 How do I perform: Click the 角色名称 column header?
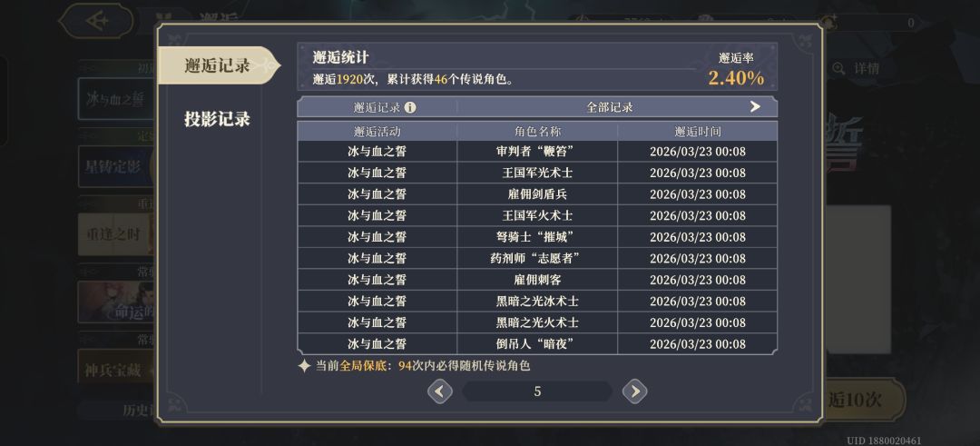click(537, 131)
